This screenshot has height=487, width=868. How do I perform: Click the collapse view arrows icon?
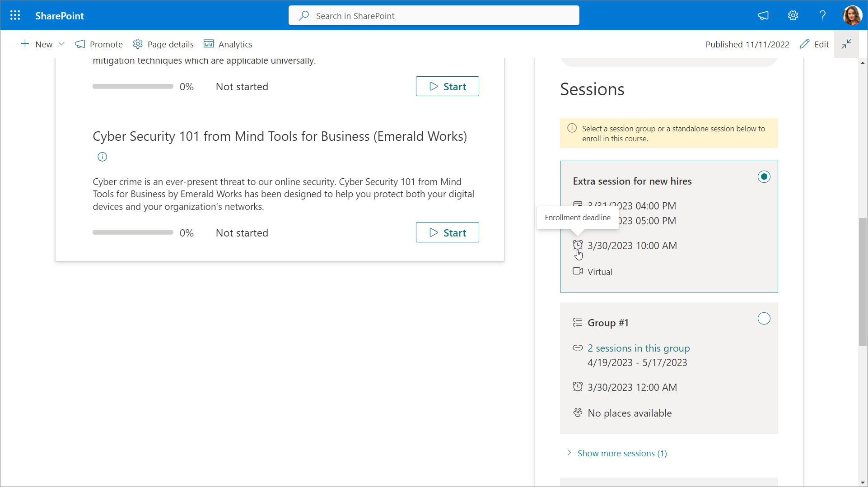pyautogui.click(x=846, y=44)
